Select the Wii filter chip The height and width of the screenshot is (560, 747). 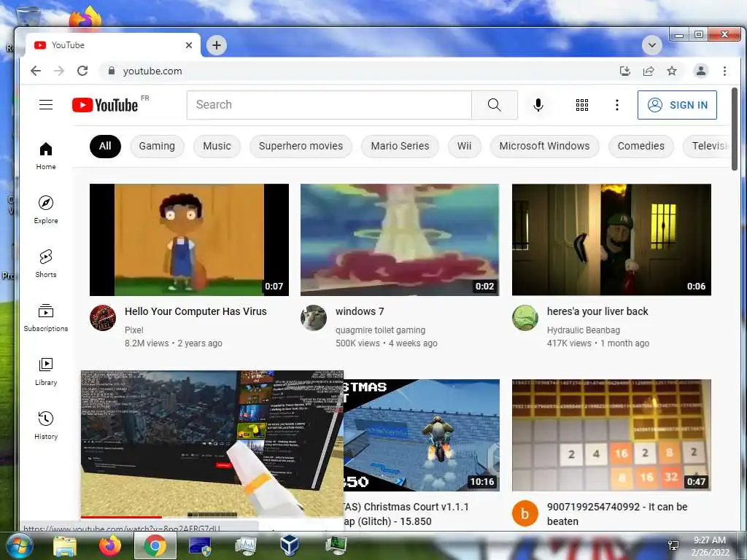465,146
